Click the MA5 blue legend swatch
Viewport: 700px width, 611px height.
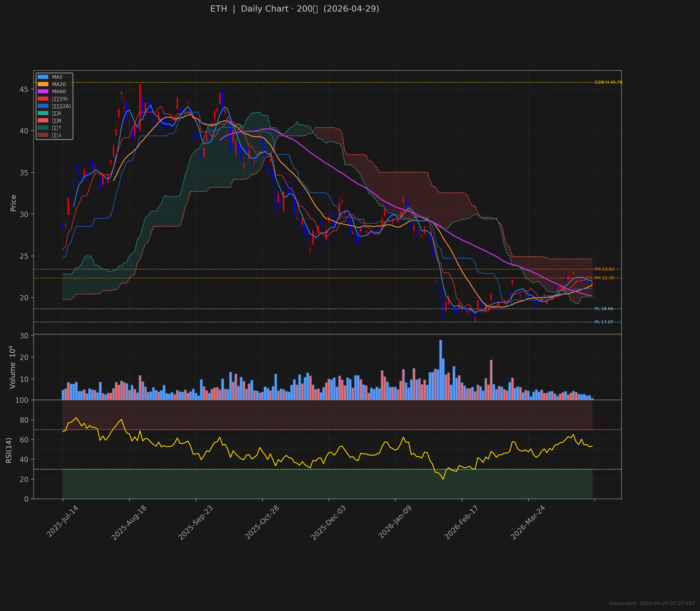43,77
